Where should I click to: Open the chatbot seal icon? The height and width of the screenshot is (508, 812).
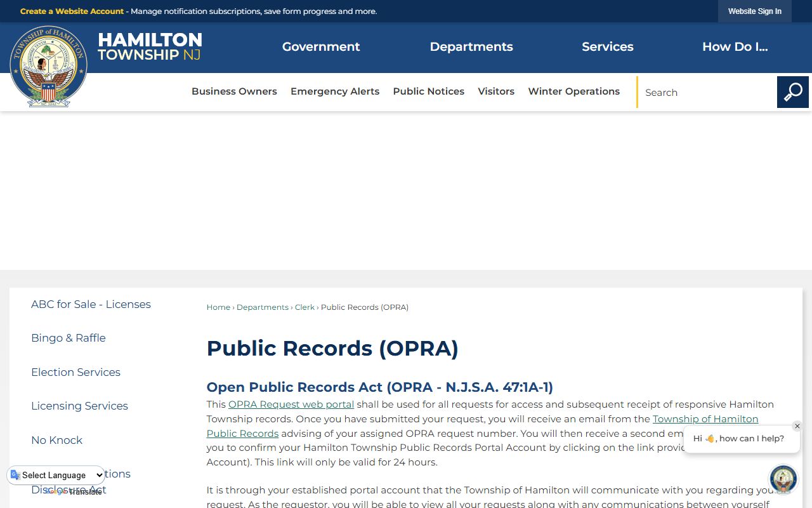(x=783, y=479)
